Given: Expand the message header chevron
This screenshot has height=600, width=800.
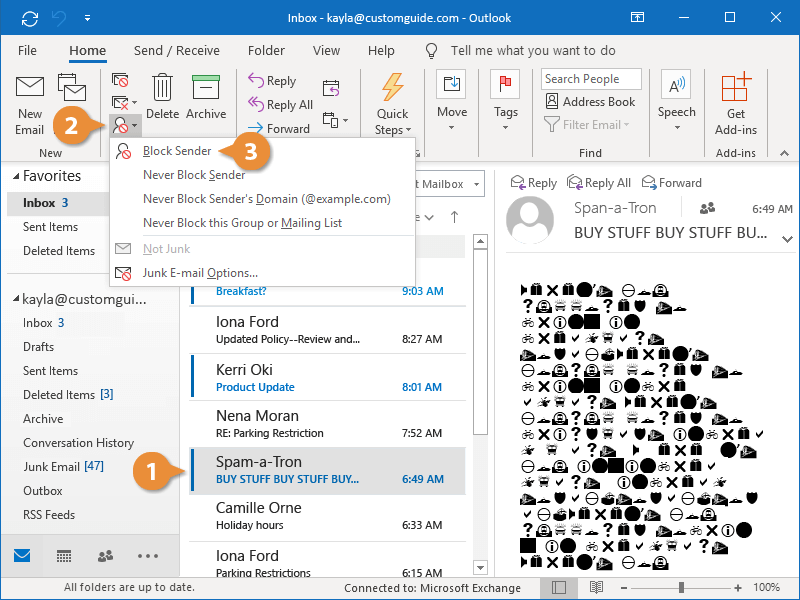Looking at the screenshot, I should (x=787, y=239).
